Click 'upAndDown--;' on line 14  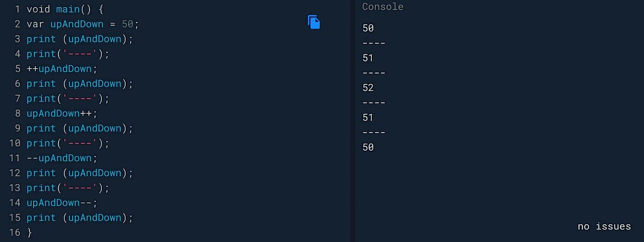[62, 203]
